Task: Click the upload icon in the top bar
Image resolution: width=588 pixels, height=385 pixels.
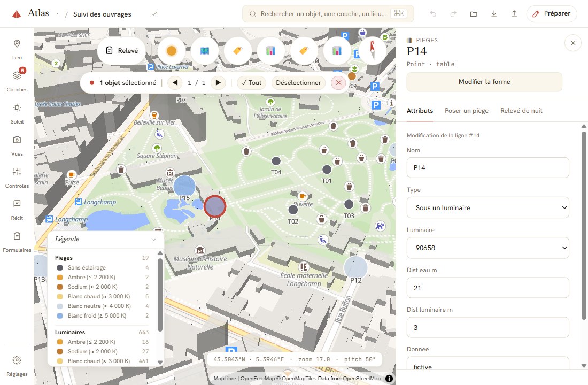Action: point(514,14)
